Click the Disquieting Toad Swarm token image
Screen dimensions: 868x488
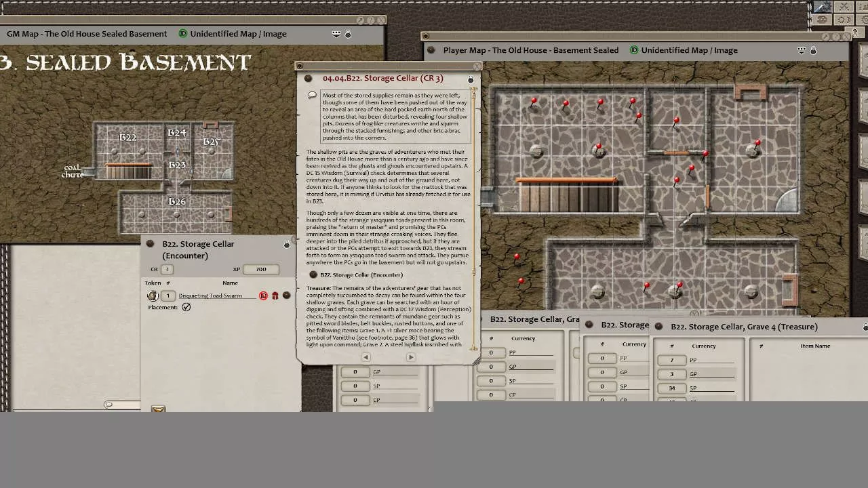pyautogui.click(x=153, y=296)
